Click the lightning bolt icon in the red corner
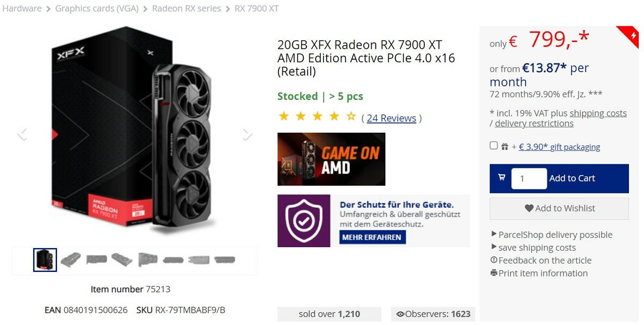This screenshot has width=644, height=325. tap(634, 34)
